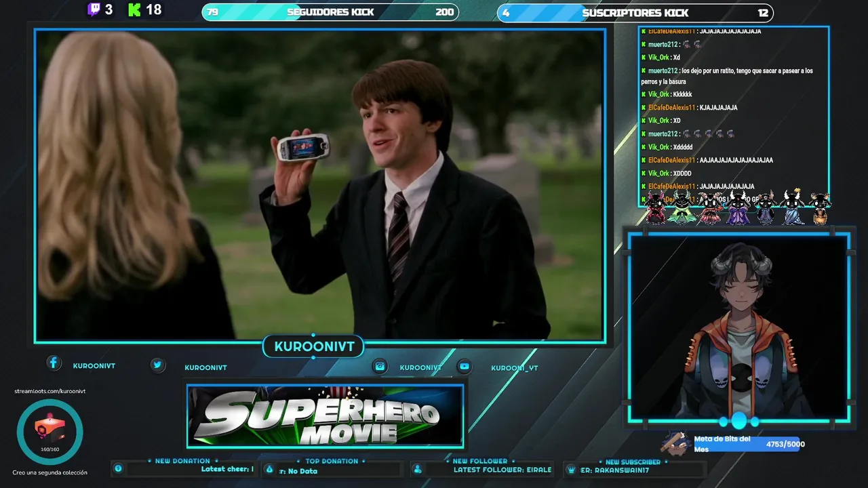Click the Instagram camera icon
The width and height of the screenshot is (868, 488).
(380, 366)
